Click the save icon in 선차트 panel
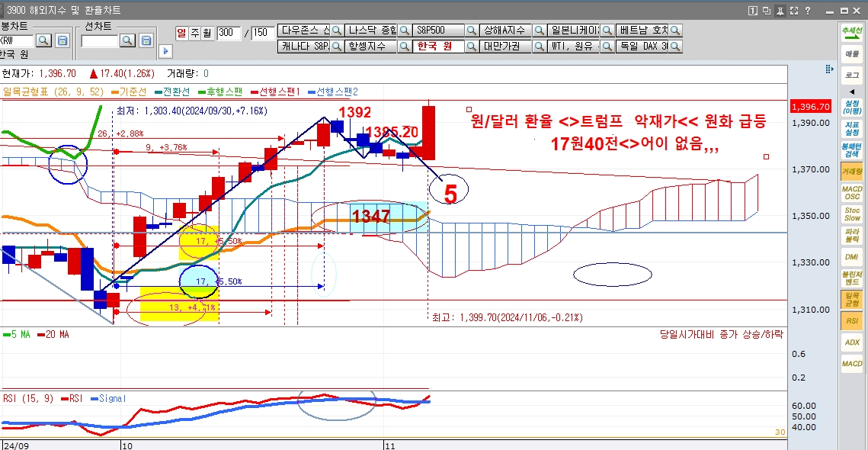 pyautogui.click(x=146, y=40)
